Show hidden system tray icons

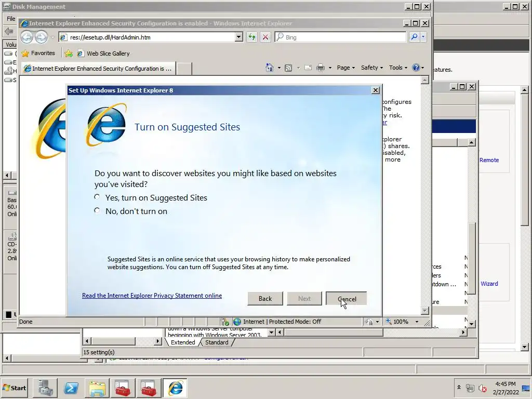coord(459,387)
